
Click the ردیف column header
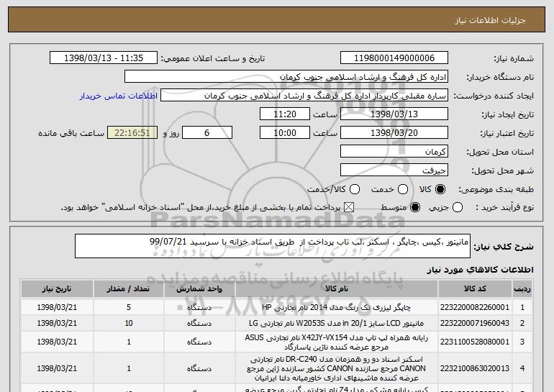pyautogui.click(x=522, y=289)
